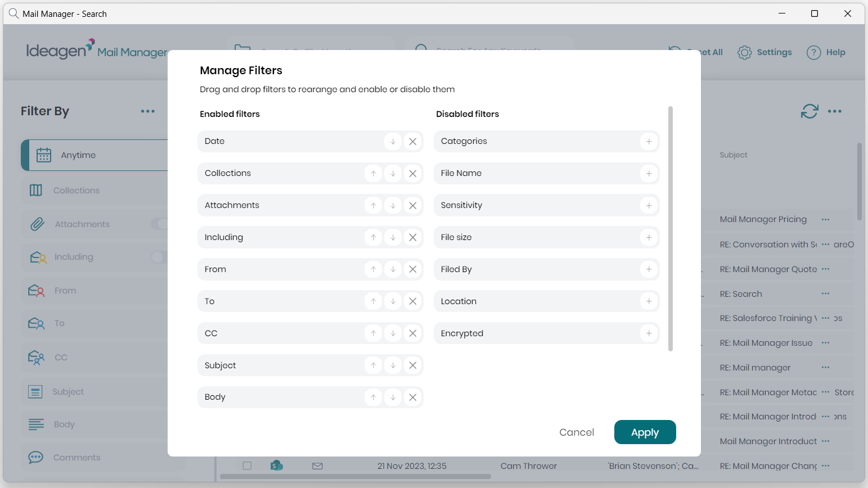This screenshot has width=868, height=488.
Task: Move Attachments filter down
Action: point(393,206)
